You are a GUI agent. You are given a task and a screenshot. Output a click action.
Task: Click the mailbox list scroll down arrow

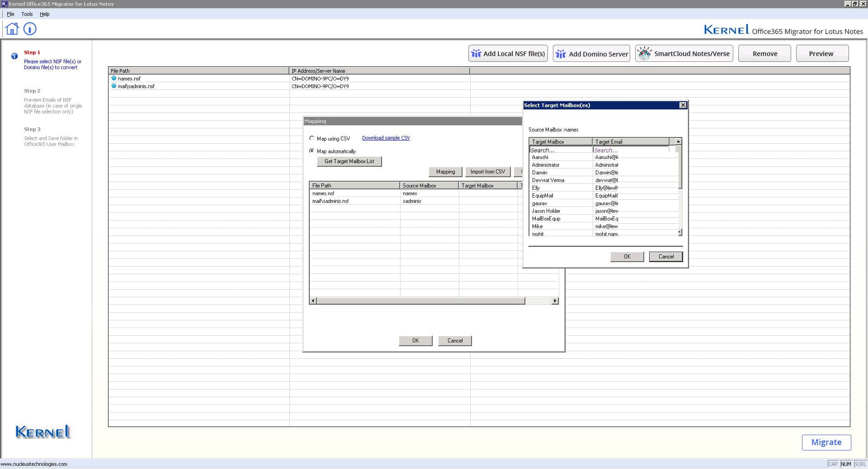[x=679, y=233]
